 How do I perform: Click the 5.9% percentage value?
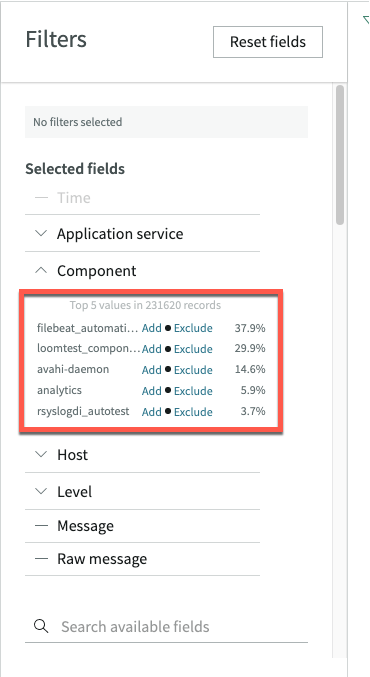point(253,390)
